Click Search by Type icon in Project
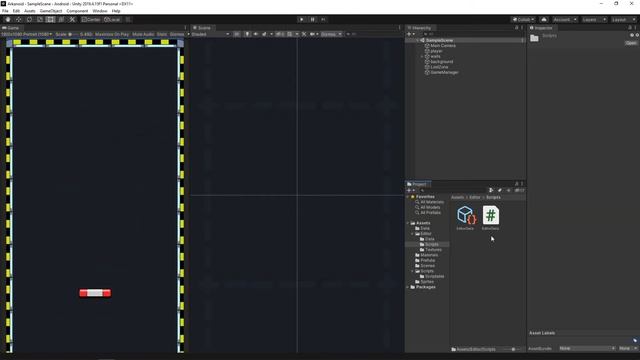 (x=491, y=191)
